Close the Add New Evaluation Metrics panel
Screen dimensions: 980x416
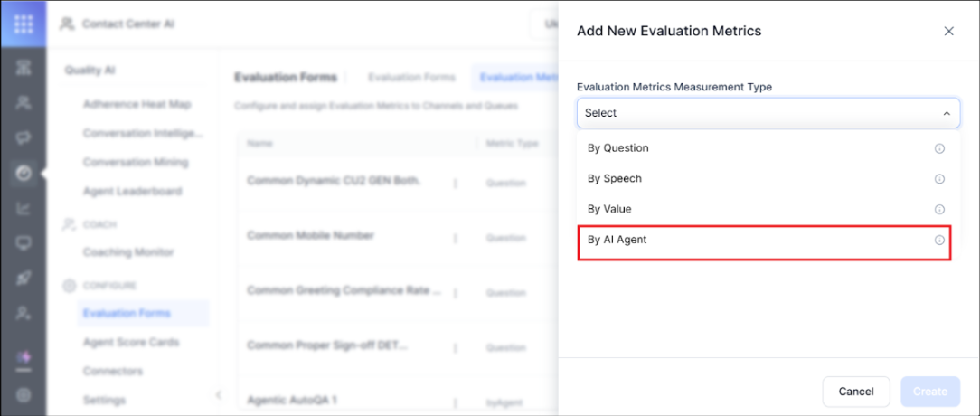948,31
